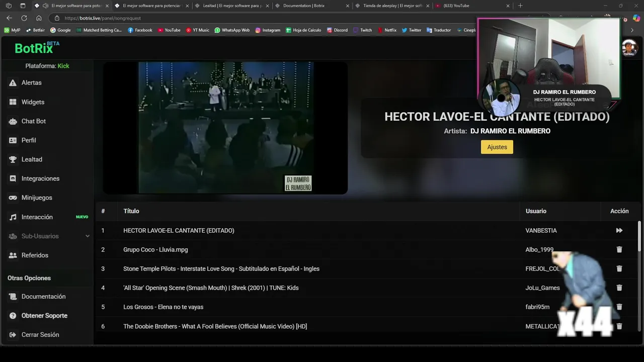Remove Los Grosos - Elena no te vayas
The height and width of the screenshot is (362, 644).
619,307
